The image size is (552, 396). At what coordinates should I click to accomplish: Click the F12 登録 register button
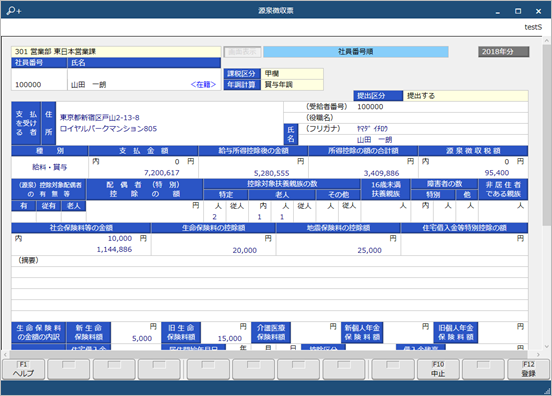pyautogui.click(x=528, y=369)
